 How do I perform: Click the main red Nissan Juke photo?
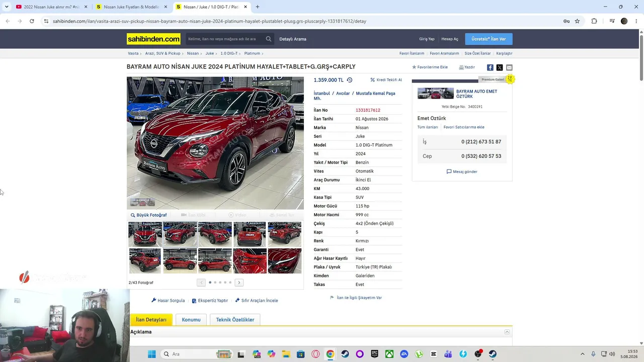[x=215, y=143]
